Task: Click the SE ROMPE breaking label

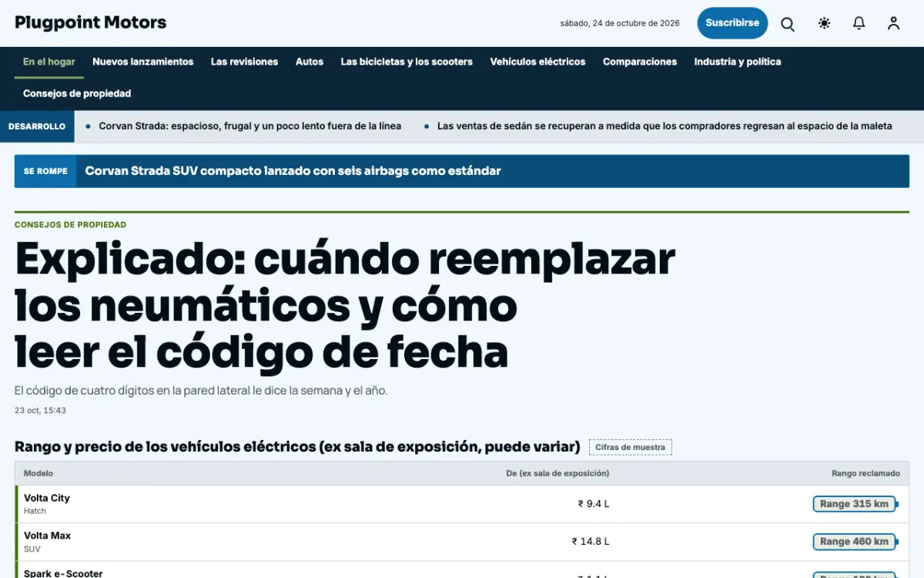Action: [45, 171]
